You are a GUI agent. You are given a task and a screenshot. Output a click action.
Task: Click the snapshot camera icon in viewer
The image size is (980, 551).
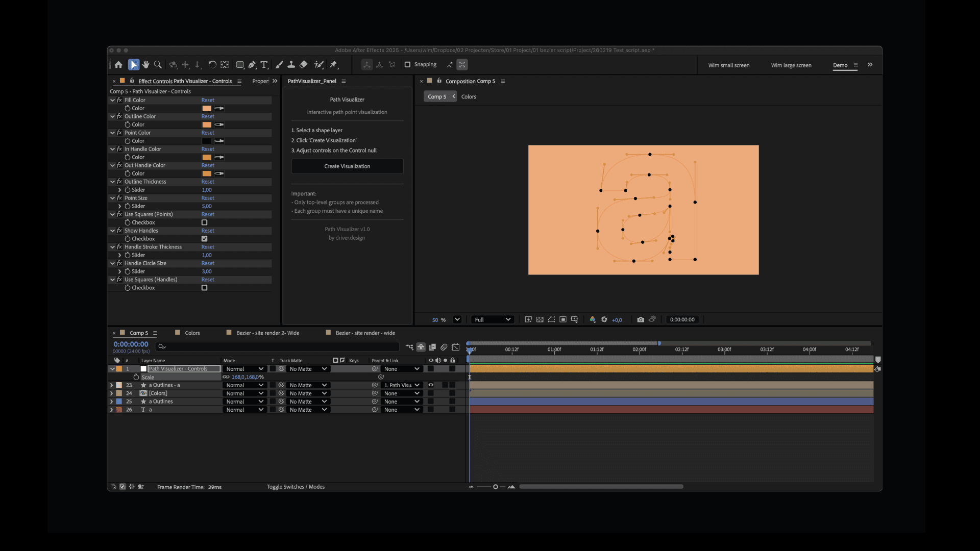(641, 320)
